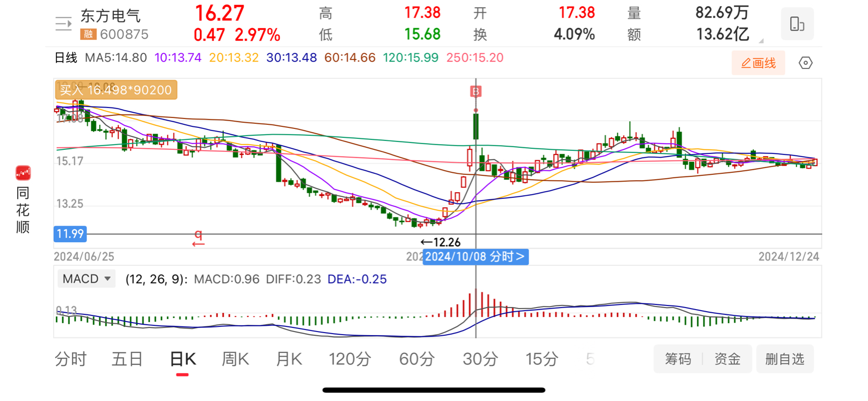Screen dimensions: 868x401
Task: Tap the high price 17.38 next to 高
Action: pyautogui.click(x=422, y=13)
